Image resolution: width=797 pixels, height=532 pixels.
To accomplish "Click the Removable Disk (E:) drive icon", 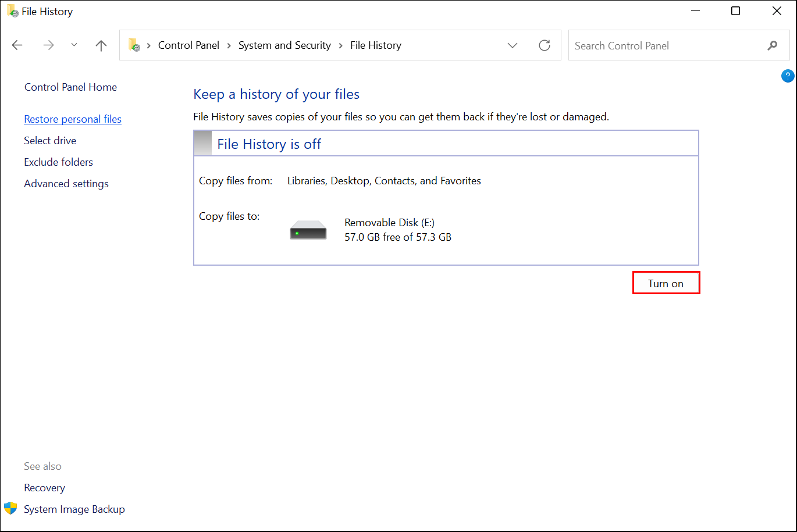I will [308, 231].
